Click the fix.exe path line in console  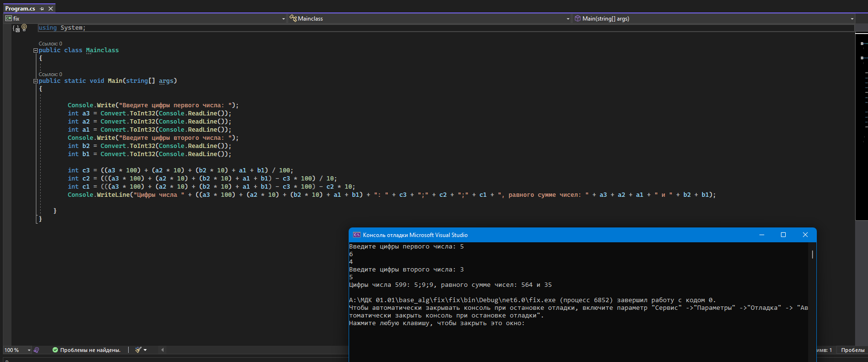(533, 300)
